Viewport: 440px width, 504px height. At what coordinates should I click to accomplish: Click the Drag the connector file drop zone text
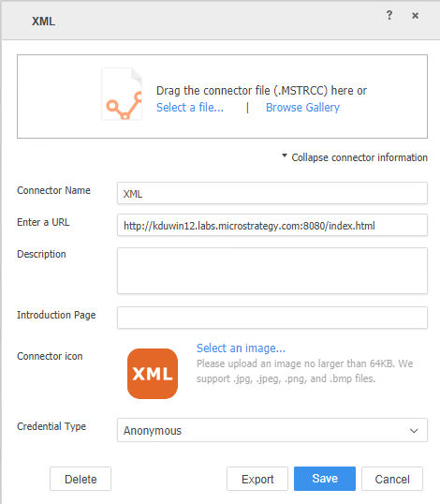(x=261, y=91)
